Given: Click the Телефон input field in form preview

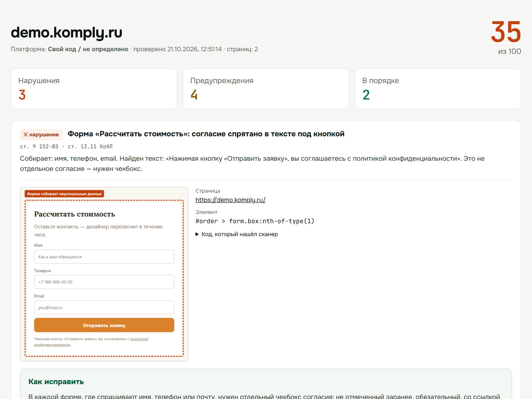Looking at the screenshot, I should click(104, 282).
